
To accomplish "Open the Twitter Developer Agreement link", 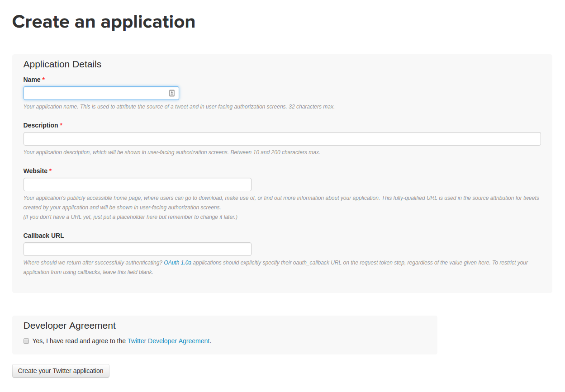I will (168, 341).
